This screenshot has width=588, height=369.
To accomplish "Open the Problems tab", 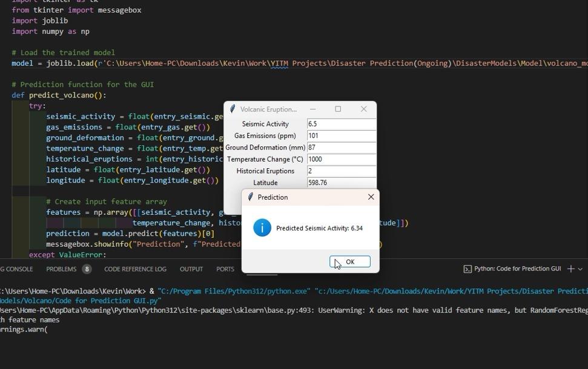I will coord(61,269).
